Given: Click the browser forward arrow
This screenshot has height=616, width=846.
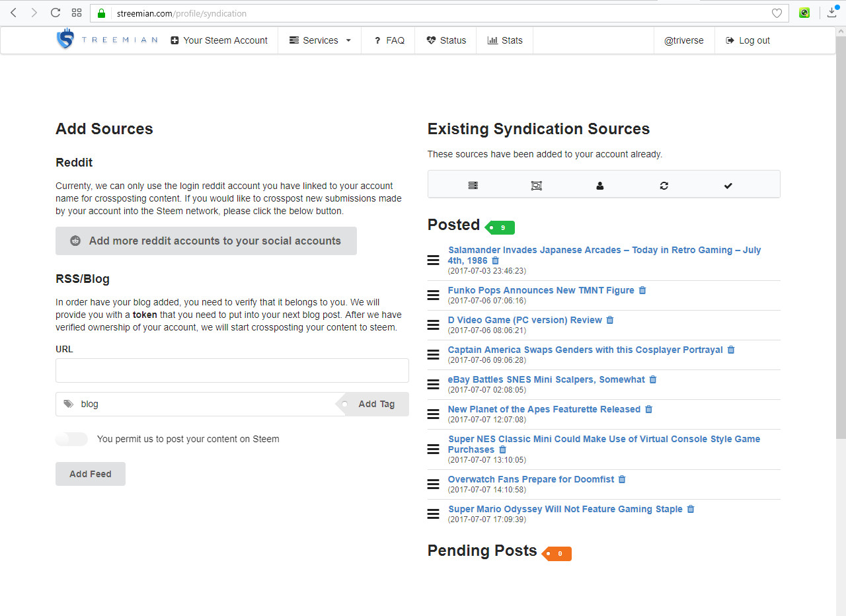Looking at the screenshot, I should [x=34, y=13].
